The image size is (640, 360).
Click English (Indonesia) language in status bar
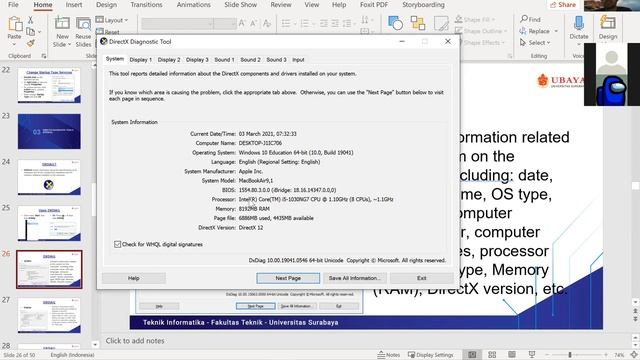click(72, 355)
